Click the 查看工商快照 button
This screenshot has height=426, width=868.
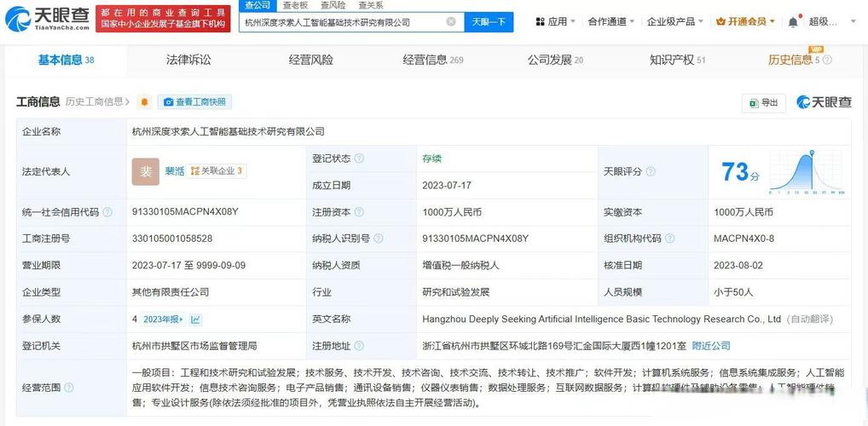click(x=195, y=101)
